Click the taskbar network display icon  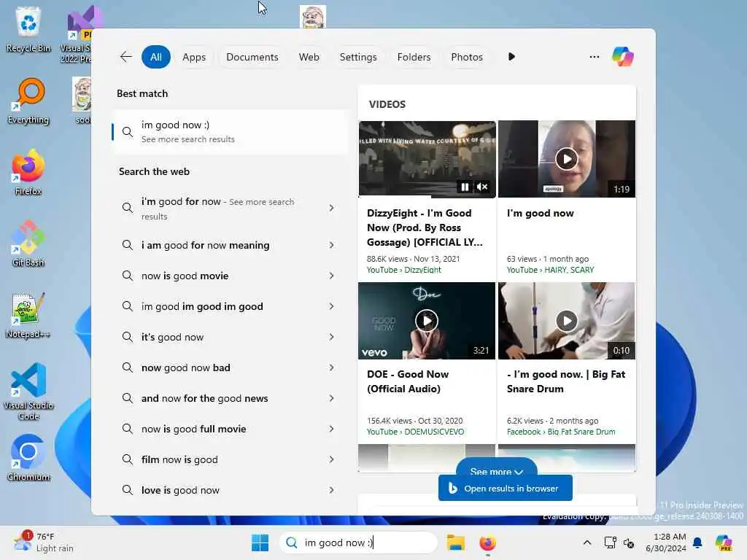[x=610, y=542]
